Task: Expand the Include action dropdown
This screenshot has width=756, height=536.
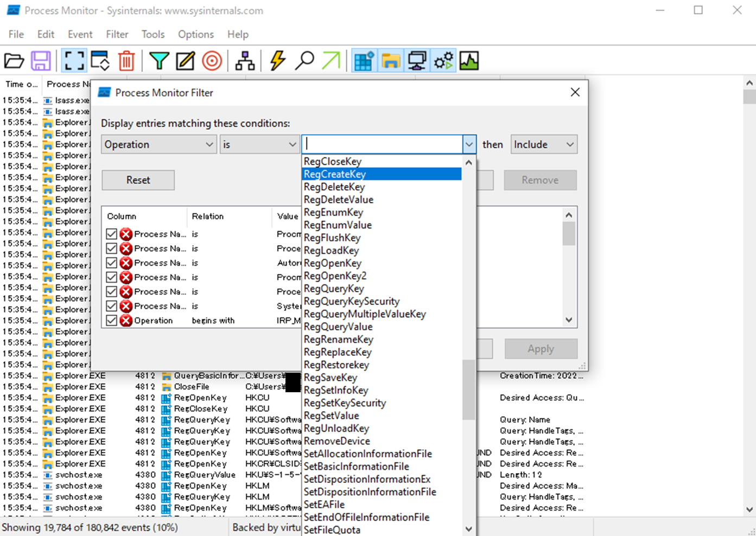Action: (543, 144)
